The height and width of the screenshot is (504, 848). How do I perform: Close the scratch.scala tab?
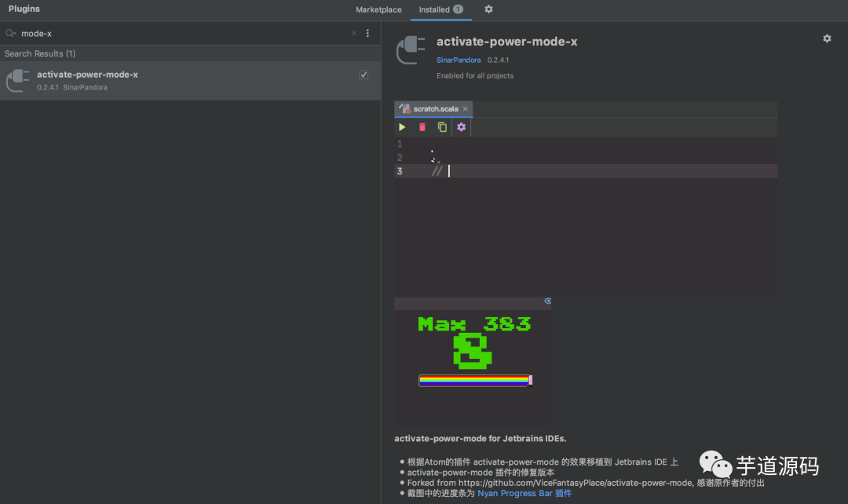pos(465,108)
